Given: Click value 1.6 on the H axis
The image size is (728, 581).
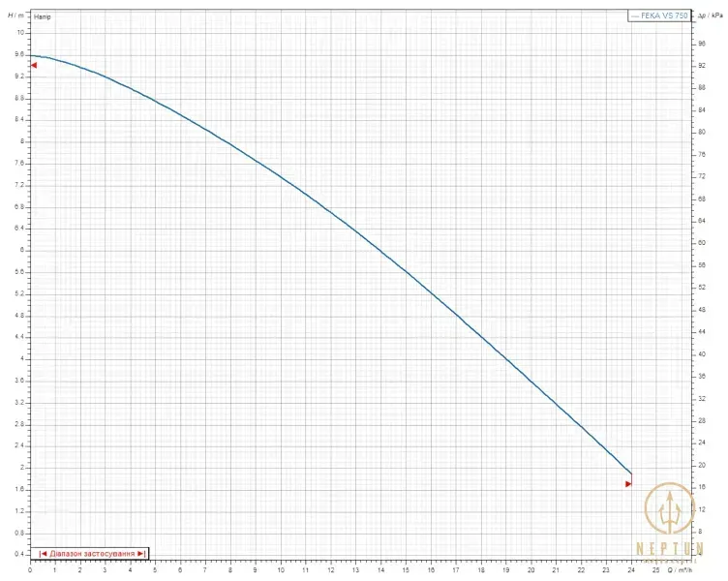Looking at the screenshot, I should tap(19, 490).
